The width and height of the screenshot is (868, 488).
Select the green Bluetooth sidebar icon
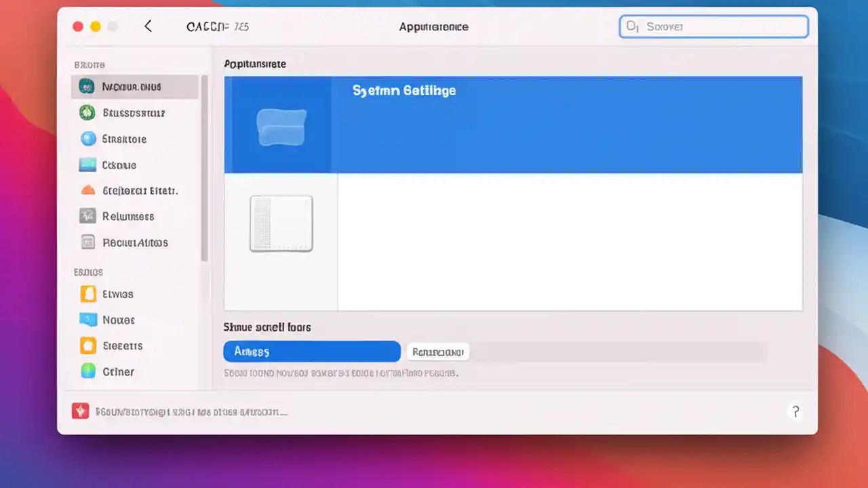click(134, 113)
